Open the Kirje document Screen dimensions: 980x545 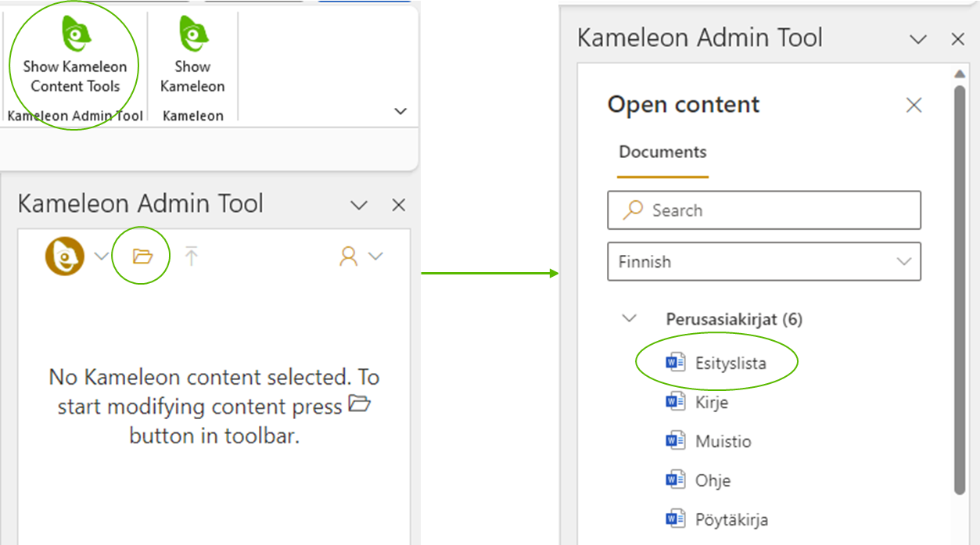711,403
